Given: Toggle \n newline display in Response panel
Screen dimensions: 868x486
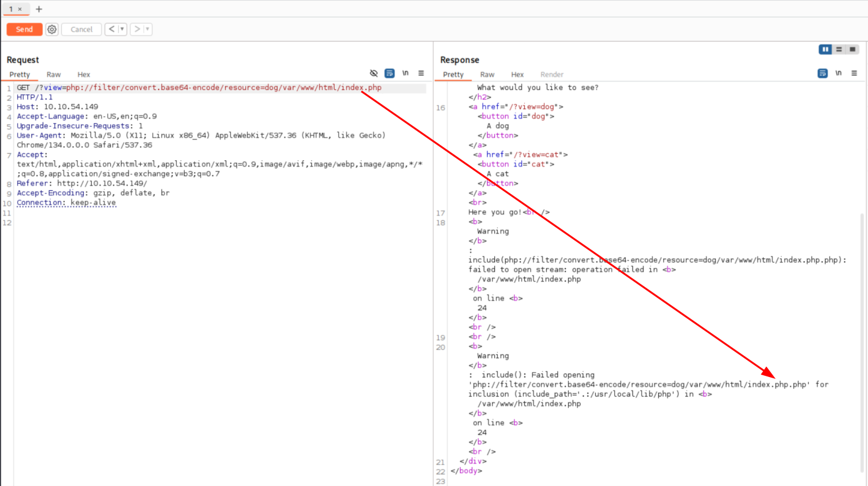Looking at the screenshot, I should (838, 73).
